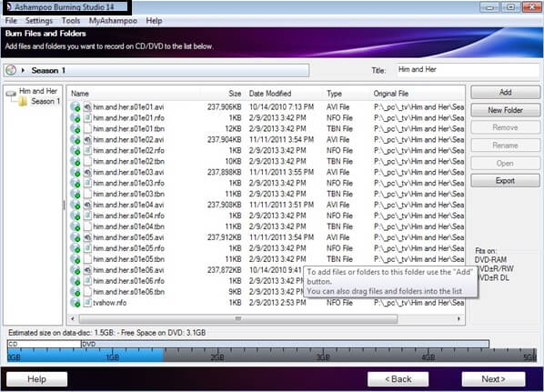Click the 10/14/2010 7:13 PM date cell
544x392 pixels.
coord(281,106)
